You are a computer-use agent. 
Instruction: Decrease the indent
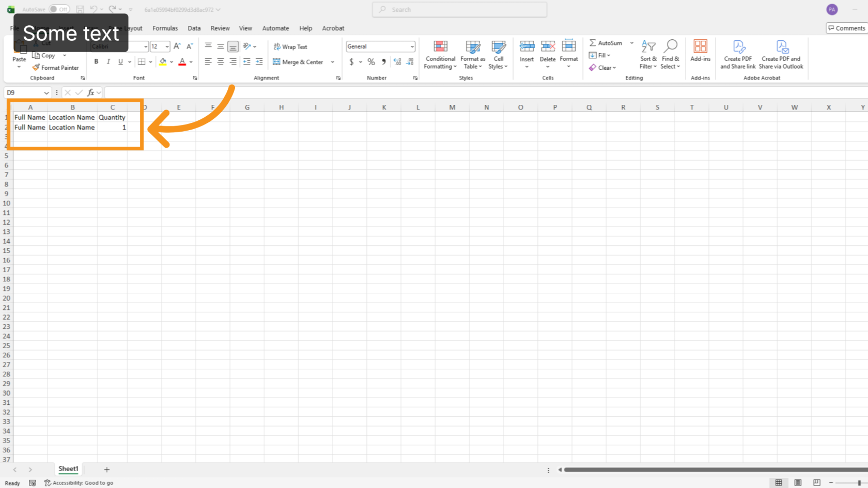coord(247,61)
